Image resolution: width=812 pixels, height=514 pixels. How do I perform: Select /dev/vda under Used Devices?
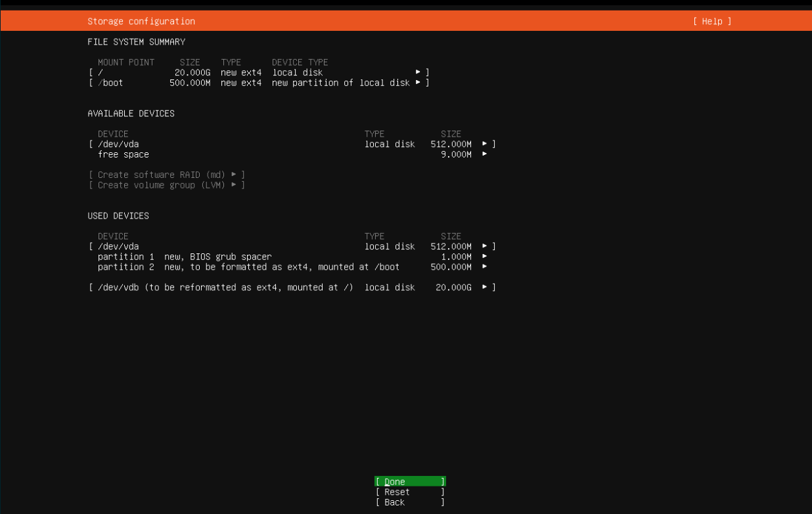pyautogui.click(x=118, y=246)
